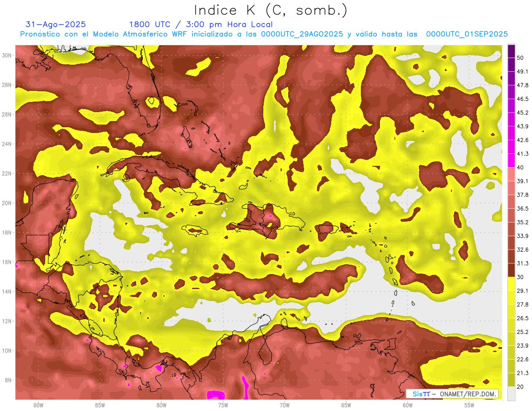Image resolution: width=532 pixels, height=411 pixels.
Task: Click the "80W" longitude label
Action: (x=161, y=406)
